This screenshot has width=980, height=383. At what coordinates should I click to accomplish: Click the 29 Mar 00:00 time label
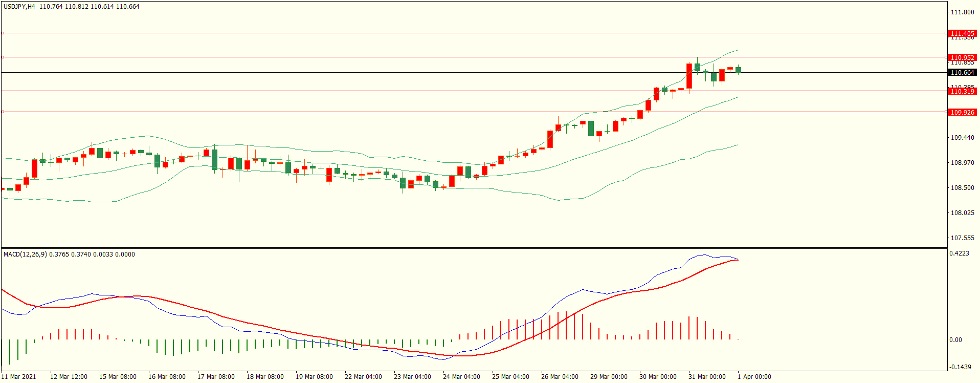609,377
